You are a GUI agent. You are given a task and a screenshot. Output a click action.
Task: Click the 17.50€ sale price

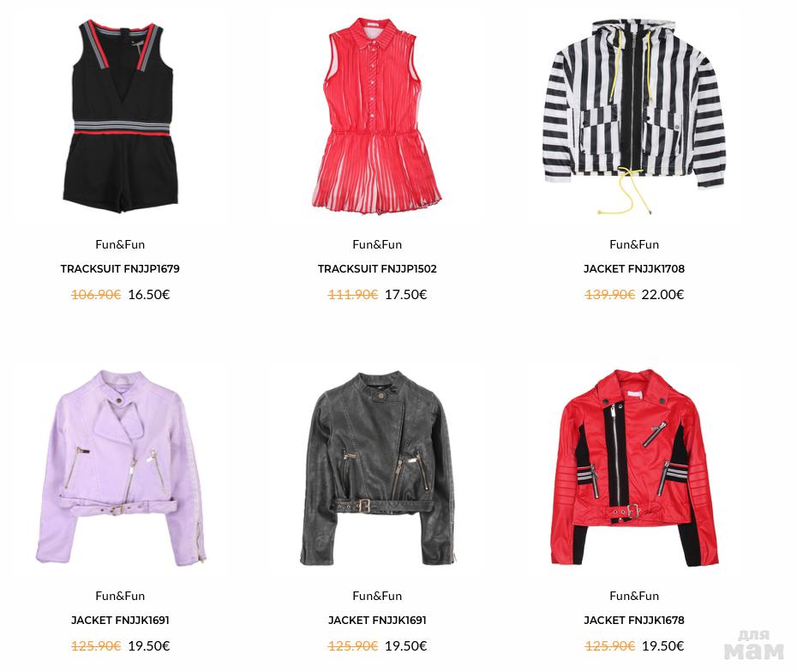(405, 294)
